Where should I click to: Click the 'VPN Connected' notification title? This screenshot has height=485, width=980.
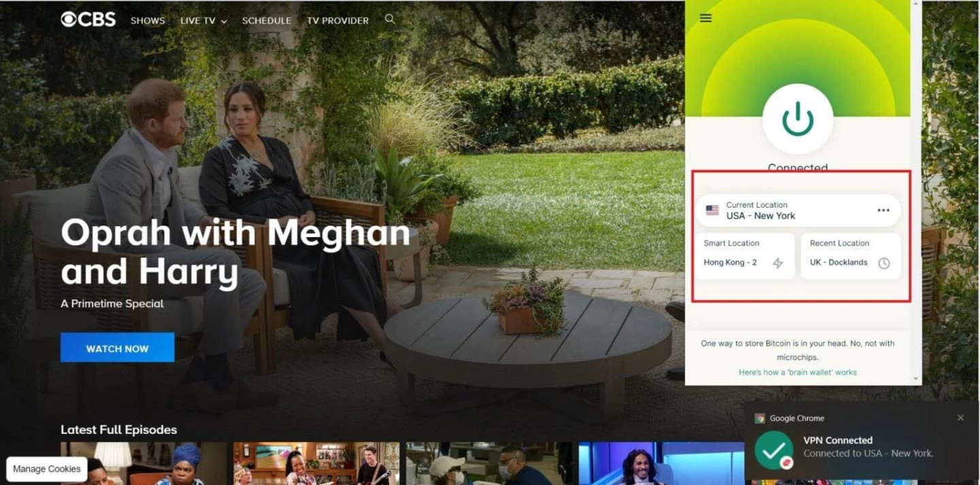click(838, 440)
